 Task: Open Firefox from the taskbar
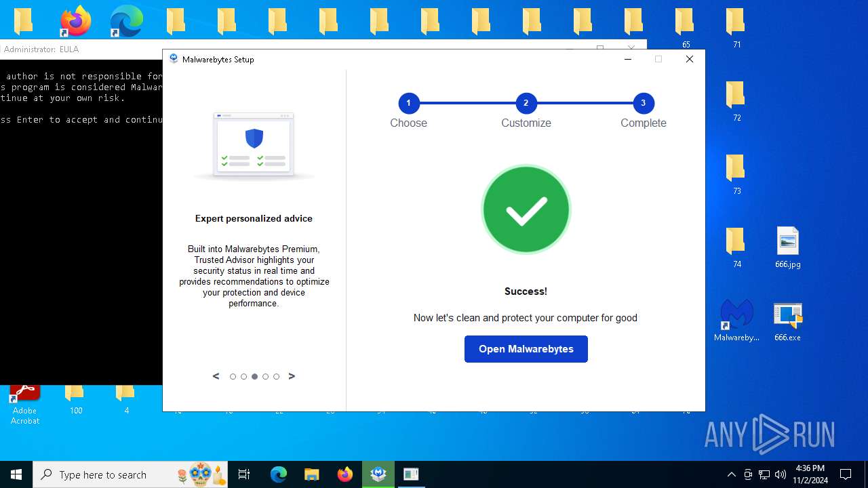[x=344, y=474]
